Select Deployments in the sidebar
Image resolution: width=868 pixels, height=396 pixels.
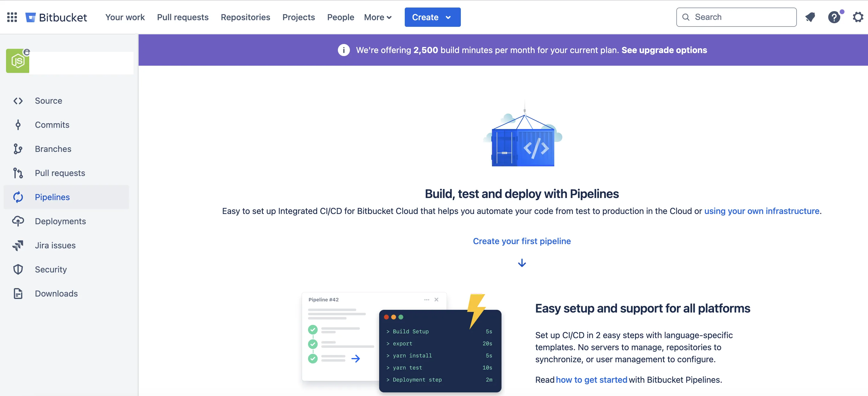point(66,222)
